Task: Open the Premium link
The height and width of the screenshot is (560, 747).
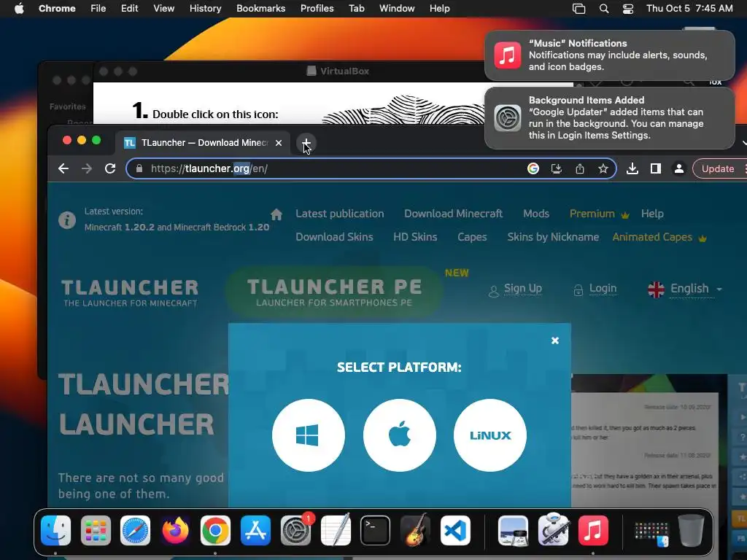Action: pos(600,214)
